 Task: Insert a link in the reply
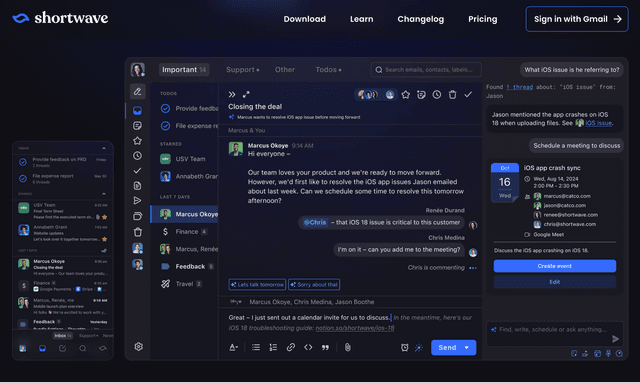coord(291,347)
